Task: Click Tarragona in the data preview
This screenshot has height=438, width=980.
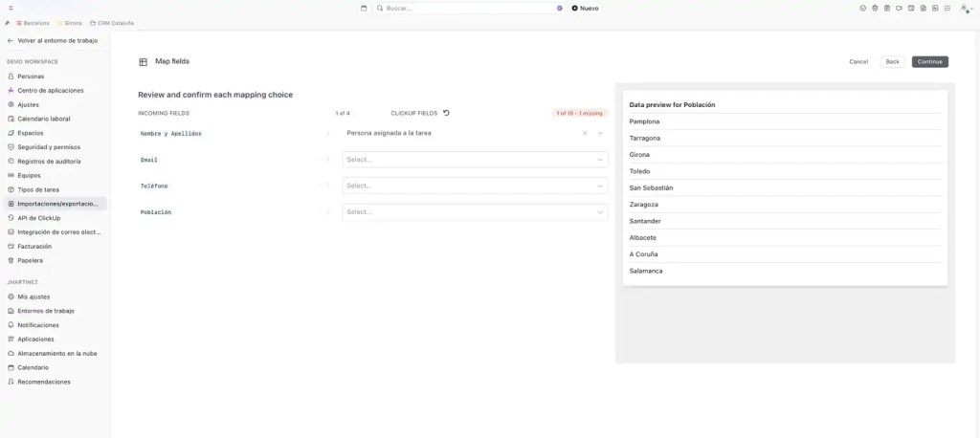Action: click(x=645, y=138)
